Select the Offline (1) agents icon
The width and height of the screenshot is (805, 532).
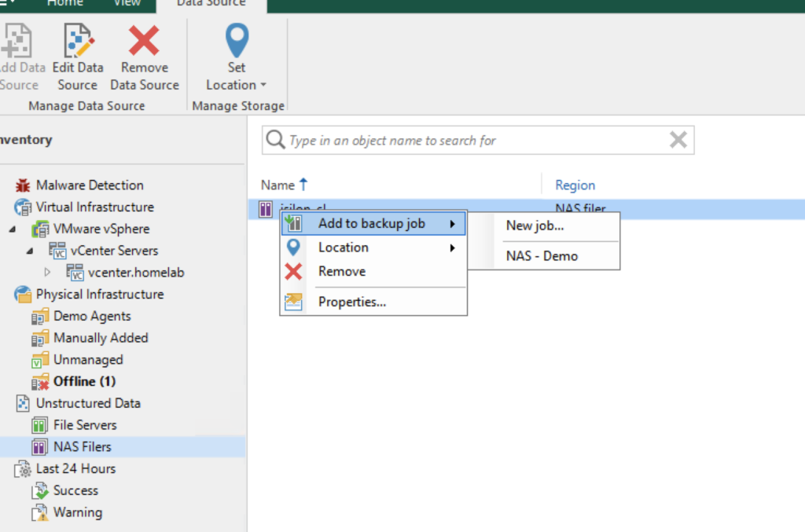[40, 382]
